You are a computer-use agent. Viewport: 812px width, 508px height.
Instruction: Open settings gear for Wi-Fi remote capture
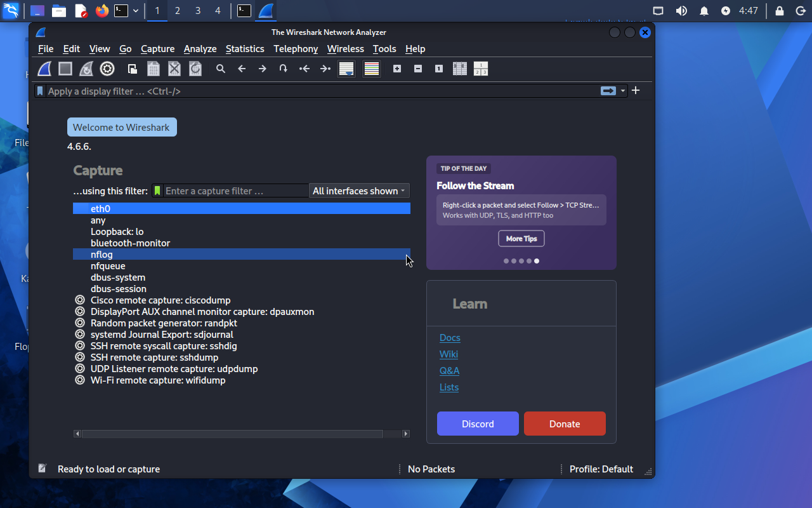coord(80,380)
